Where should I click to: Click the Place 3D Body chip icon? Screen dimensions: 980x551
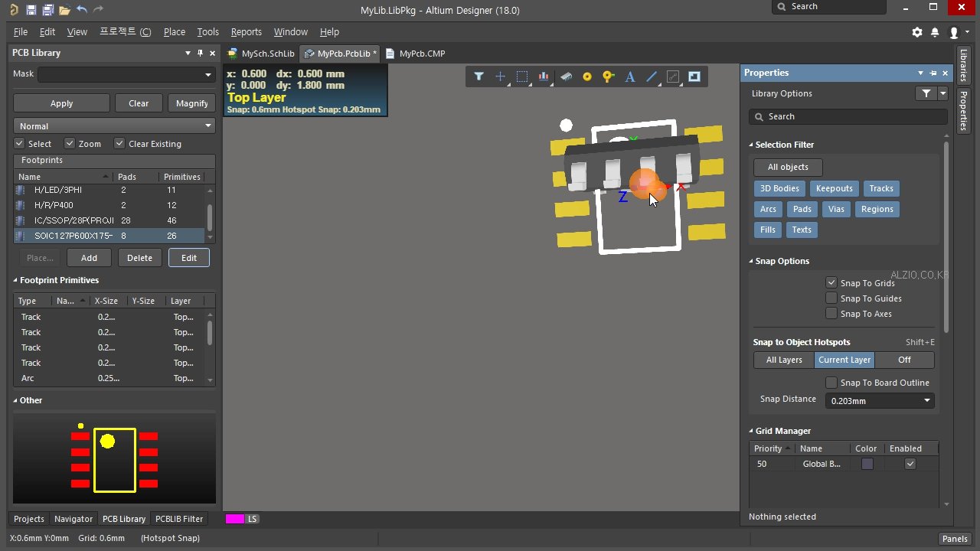click(566, 77)
